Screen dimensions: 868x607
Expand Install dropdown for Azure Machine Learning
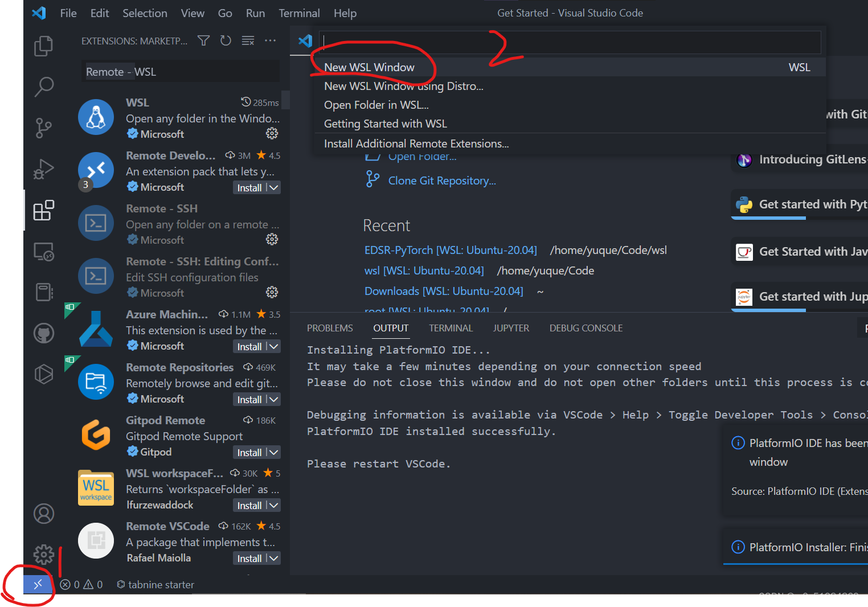(273, 346)
